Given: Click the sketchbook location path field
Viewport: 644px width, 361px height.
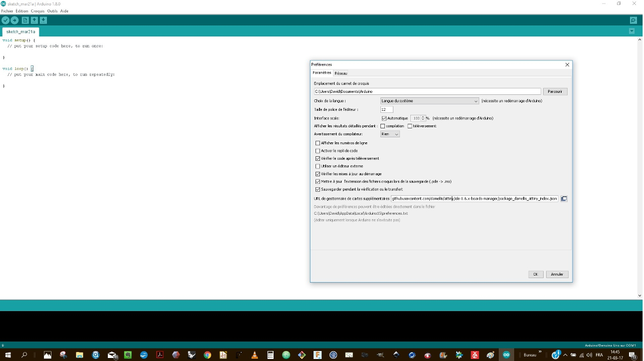Looking at the screenshot, I should [x=427, y=91].
